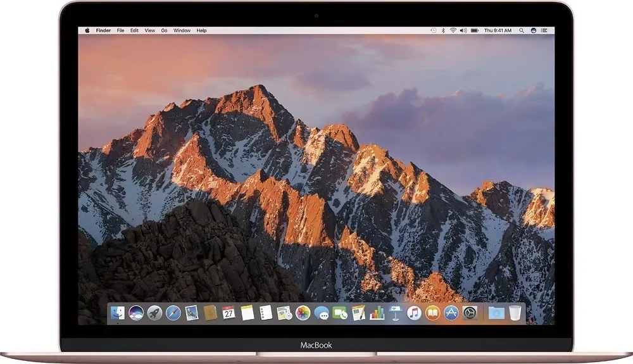Open Messages speech bubble icon
Screen dimensions: 633x364
pos(322,313)
